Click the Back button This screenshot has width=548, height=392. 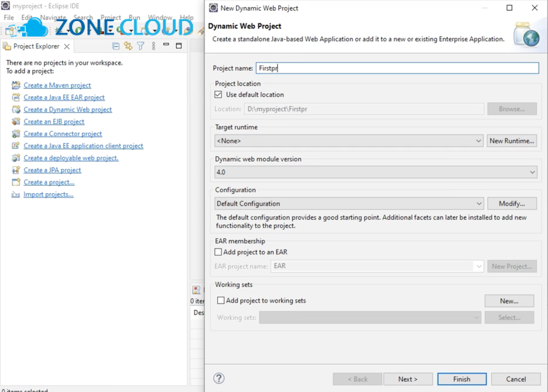pyautogui.click(x=358, y=379)
